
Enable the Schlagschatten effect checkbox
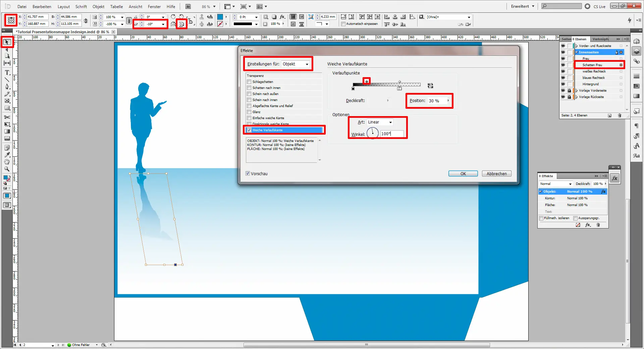click(249, 82)
